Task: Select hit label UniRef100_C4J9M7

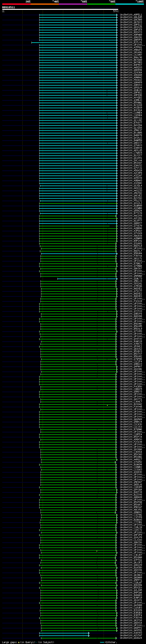Action: click(131, 55)
